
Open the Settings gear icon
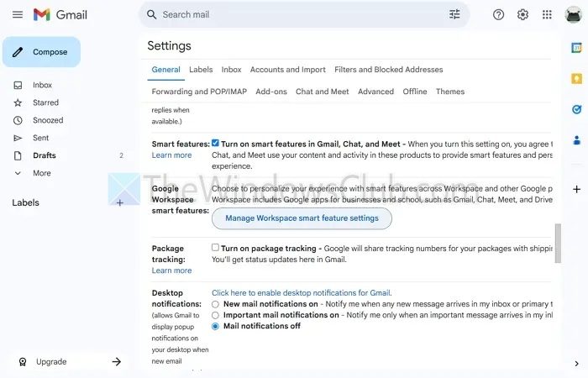click(522, 14)
